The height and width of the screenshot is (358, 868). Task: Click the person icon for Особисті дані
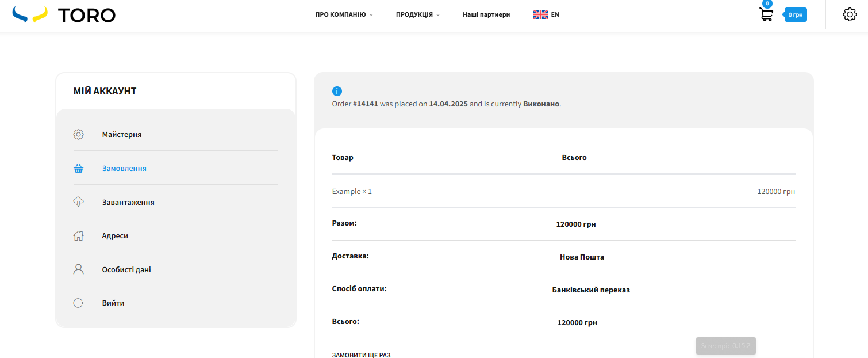(79, 269)
